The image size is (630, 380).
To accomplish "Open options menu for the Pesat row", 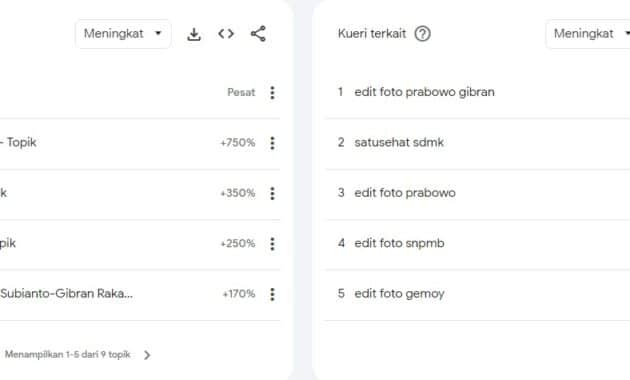I will tap(272, 92).
